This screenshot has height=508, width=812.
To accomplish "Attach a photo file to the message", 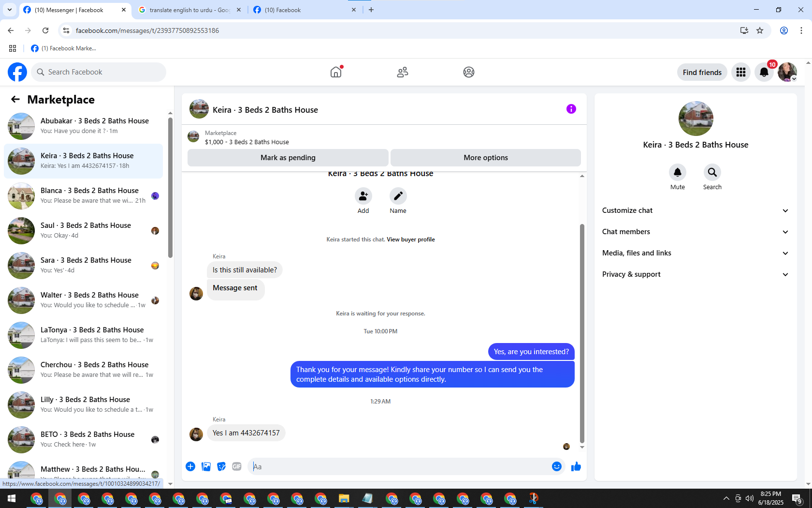I will click(x=206, y=466).
